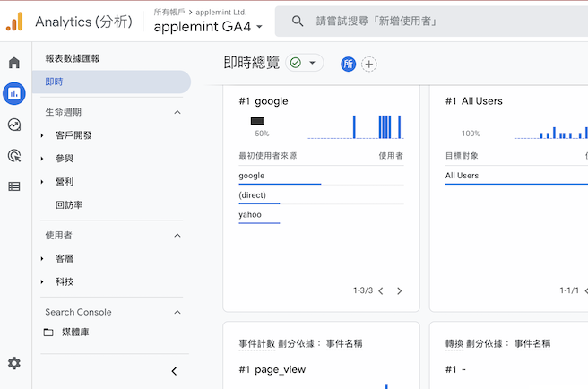Click the 使用者 column header in the google card
Screen dimensions: 588x389
pyautogui.click(x=391, y=156)
